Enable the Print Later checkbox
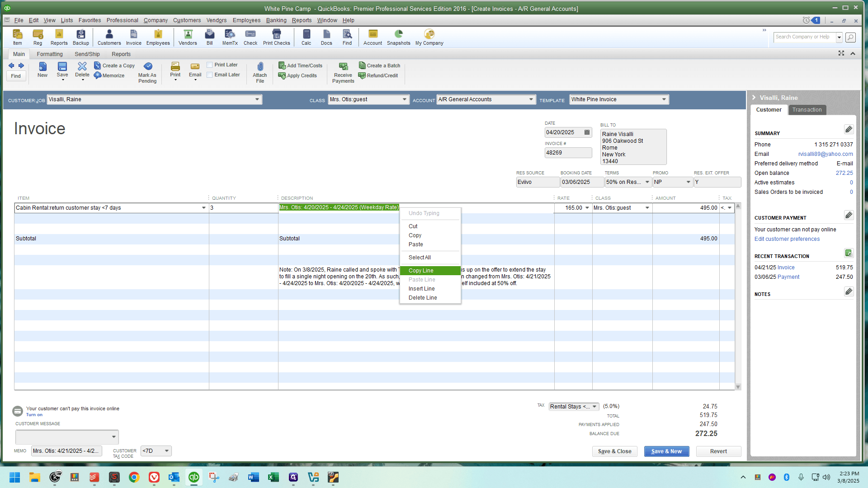 [x=210, y=65]
